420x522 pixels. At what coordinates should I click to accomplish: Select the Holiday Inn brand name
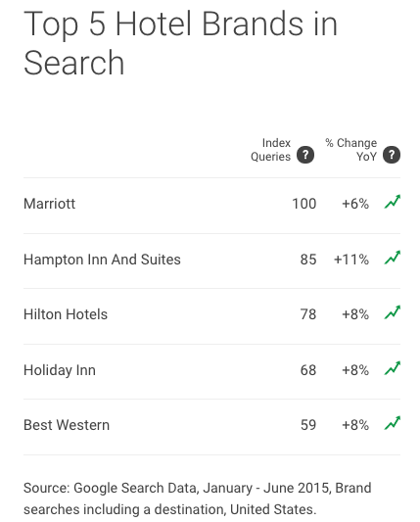(x=60, y=370)
